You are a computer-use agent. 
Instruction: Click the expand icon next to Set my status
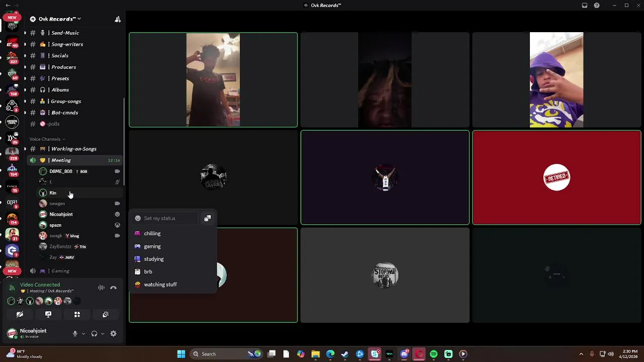pos(207,218)
